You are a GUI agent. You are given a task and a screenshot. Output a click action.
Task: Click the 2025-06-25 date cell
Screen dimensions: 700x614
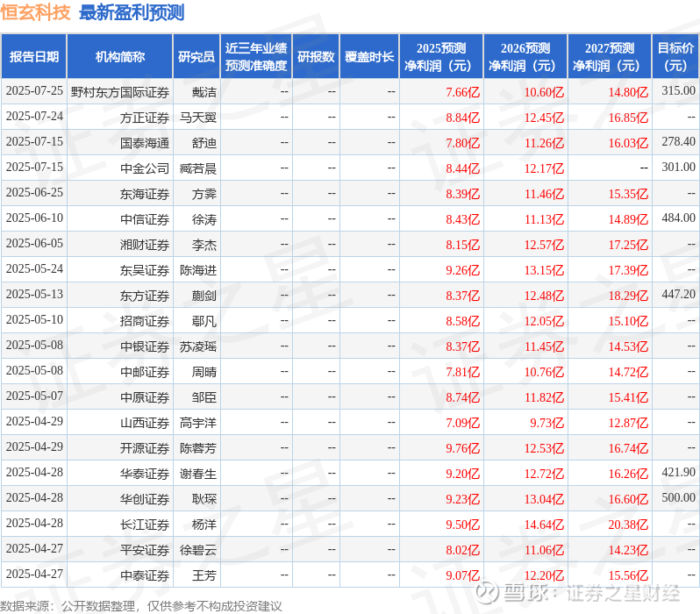tap(34, 193)
